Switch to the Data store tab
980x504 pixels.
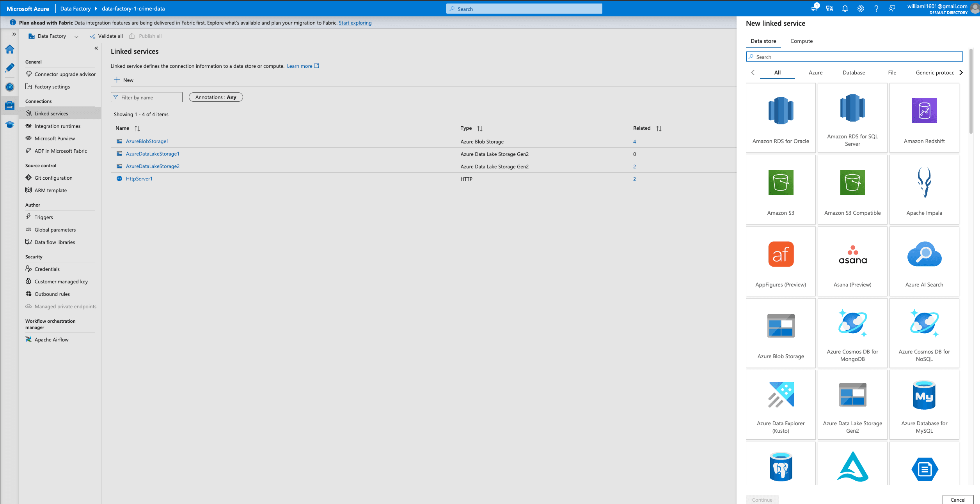[763, 41]
